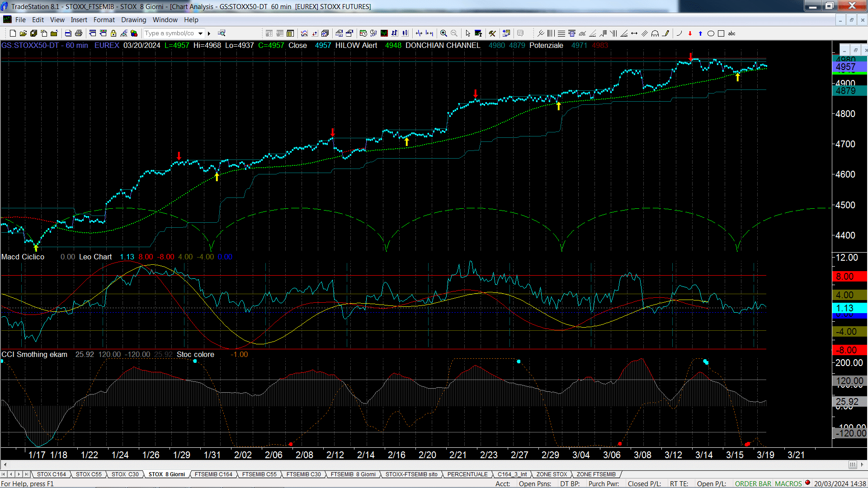868x488 pixels.
Task: Click the calendar with clock icon
Action: tap(363, 33)
